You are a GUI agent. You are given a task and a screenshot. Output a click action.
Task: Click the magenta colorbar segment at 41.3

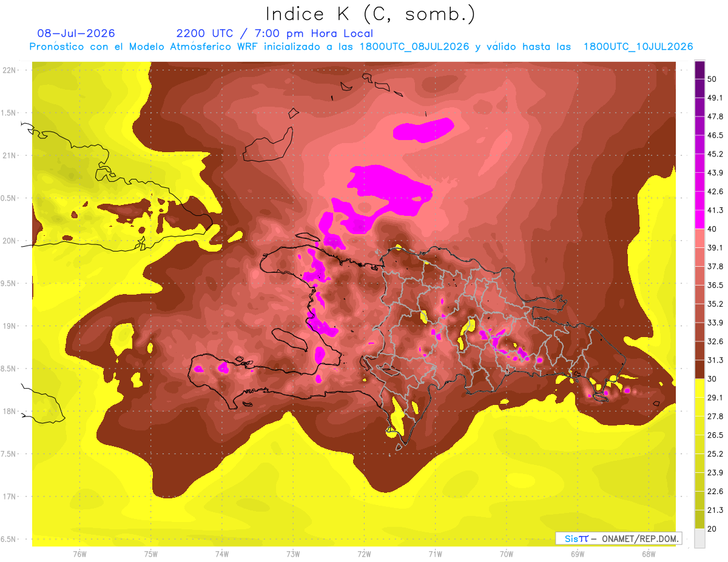[x=699, y=219]
